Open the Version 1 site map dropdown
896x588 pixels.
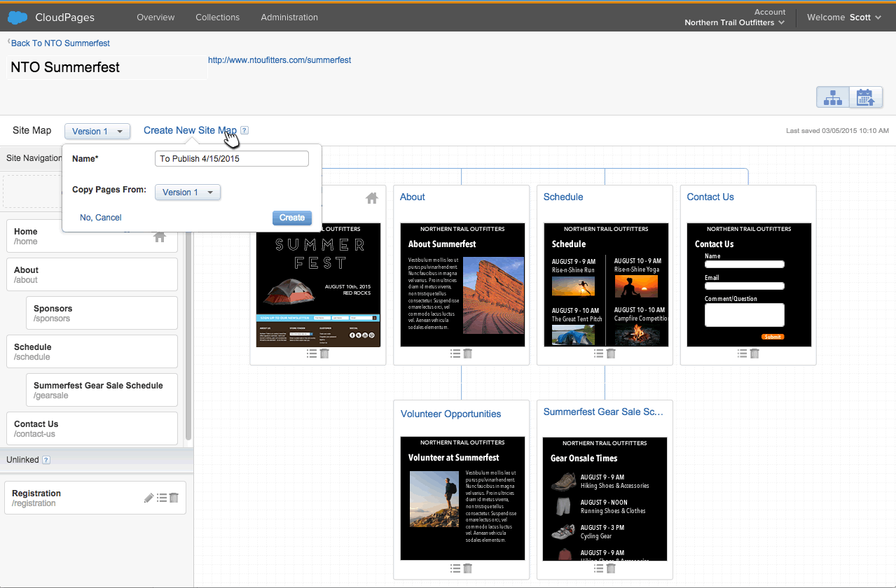97,131
